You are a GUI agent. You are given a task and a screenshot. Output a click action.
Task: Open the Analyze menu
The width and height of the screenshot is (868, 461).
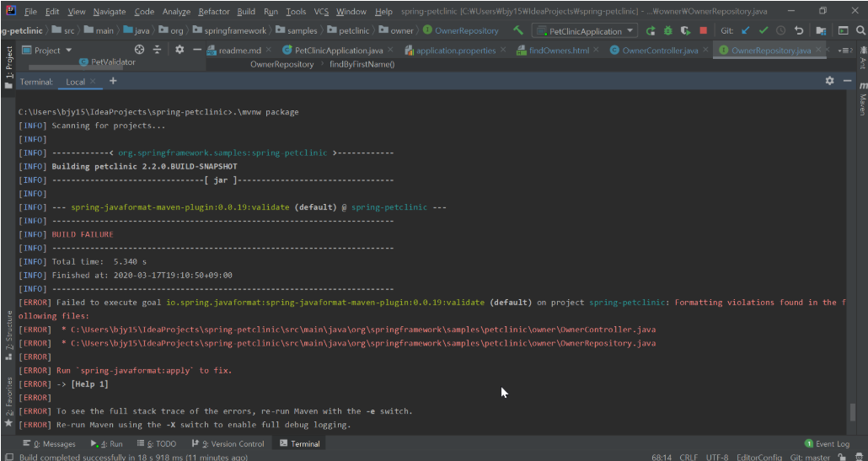pyautogui.click(x=177, y=11)
